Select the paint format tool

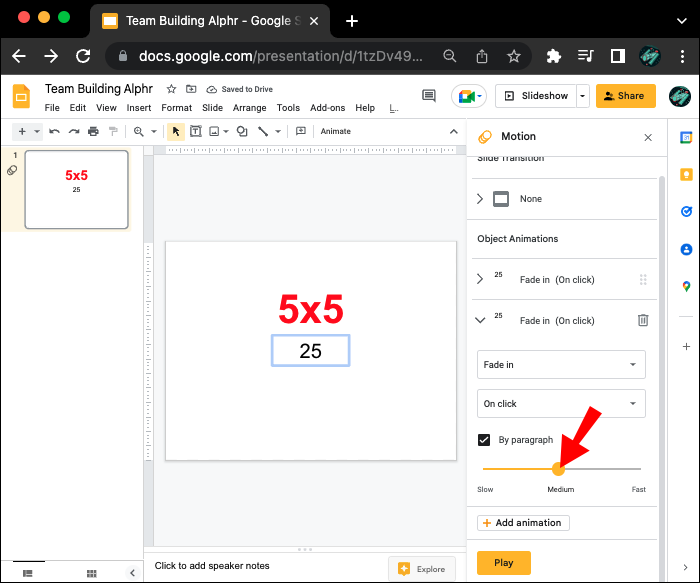coord(113,131)
